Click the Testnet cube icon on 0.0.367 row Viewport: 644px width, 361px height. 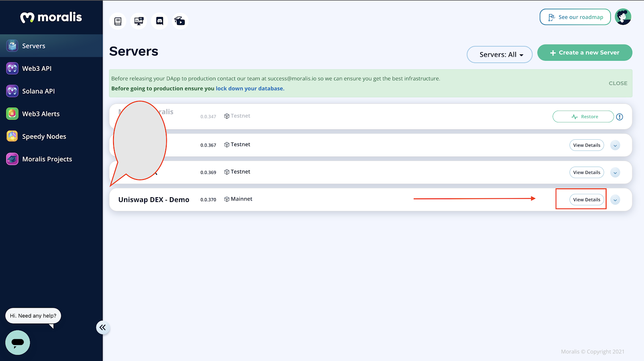tap(227, 145)
